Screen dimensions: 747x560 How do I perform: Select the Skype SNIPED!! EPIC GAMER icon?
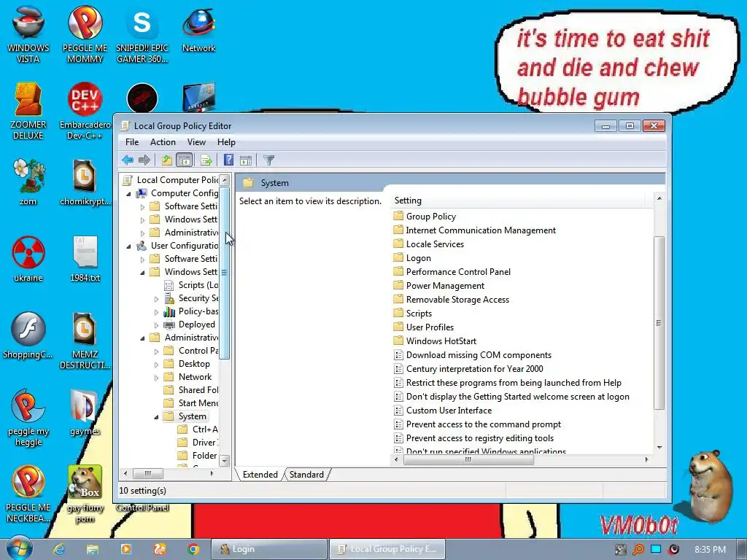pyautogui.click(x=142, y=34)
